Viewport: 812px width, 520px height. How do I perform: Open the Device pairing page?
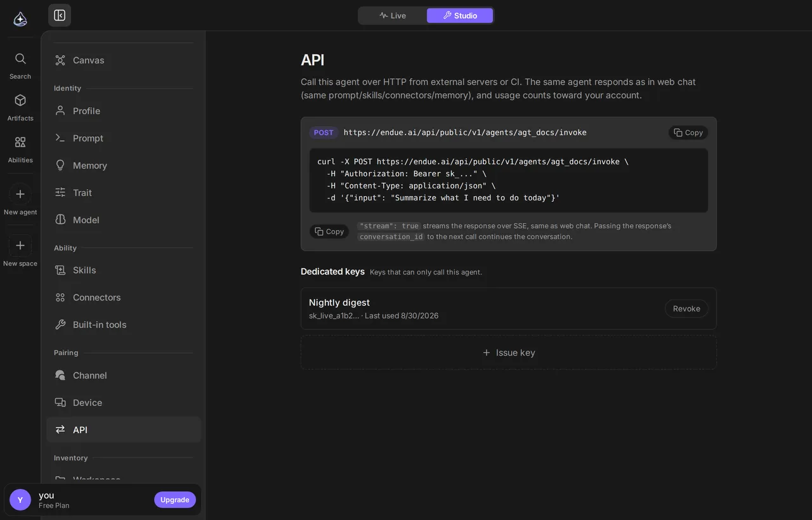pos(124,403)
